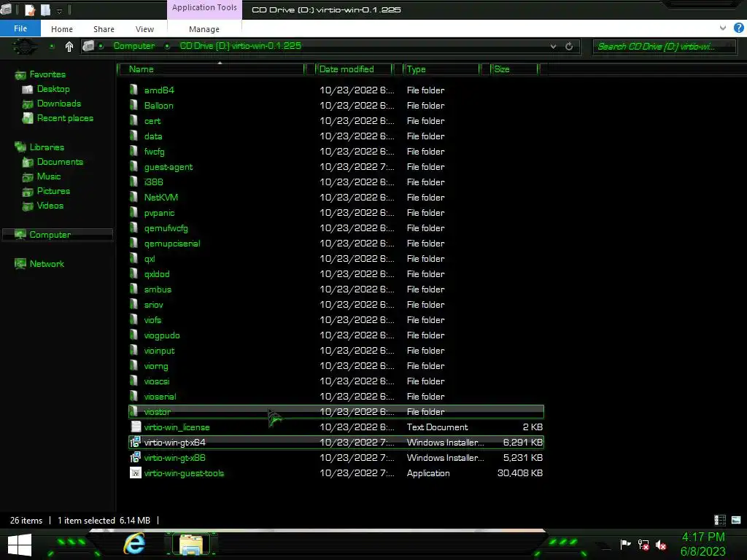Screen dimensions: 747x560
Task: Open the Documents library
Action: click(x=60, y=162)
